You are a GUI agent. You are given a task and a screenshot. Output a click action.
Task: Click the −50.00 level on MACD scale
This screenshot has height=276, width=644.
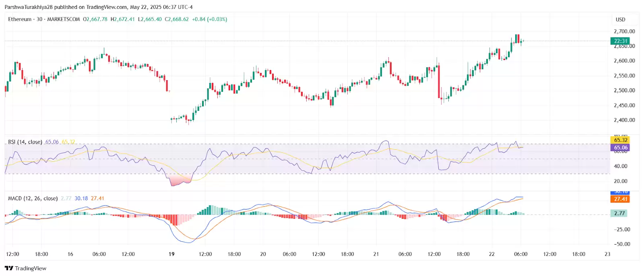(x=622, y=244)
